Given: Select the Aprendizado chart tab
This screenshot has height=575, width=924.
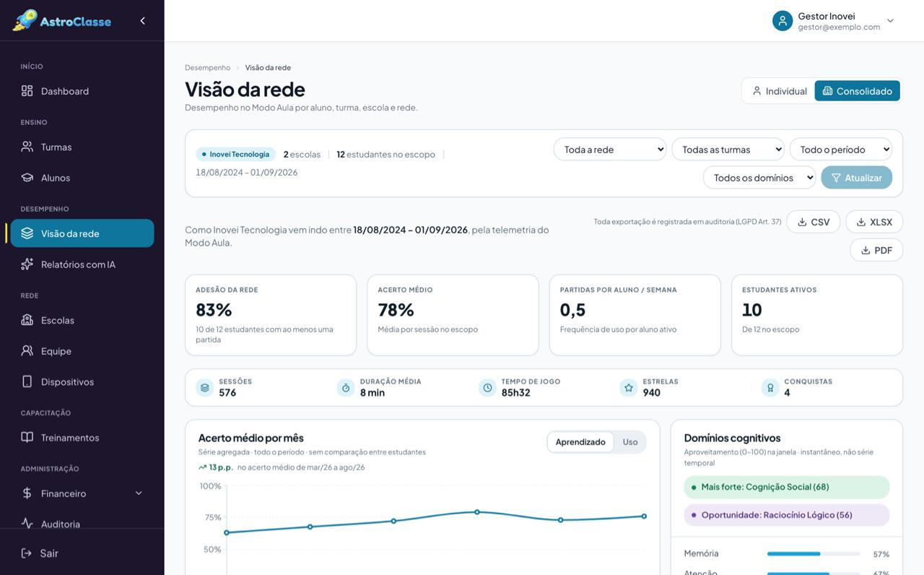Looking at the screenshot, I should click(580, 442).
